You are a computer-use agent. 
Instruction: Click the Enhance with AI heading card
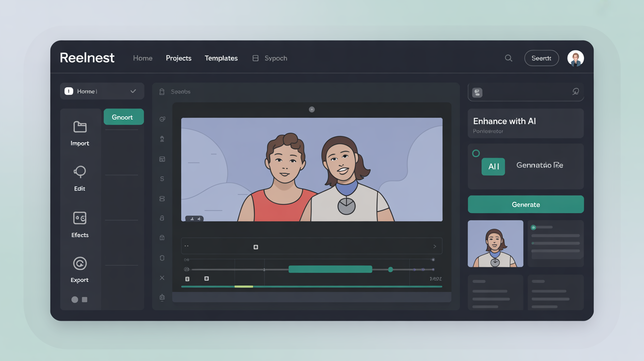(526, 124)
